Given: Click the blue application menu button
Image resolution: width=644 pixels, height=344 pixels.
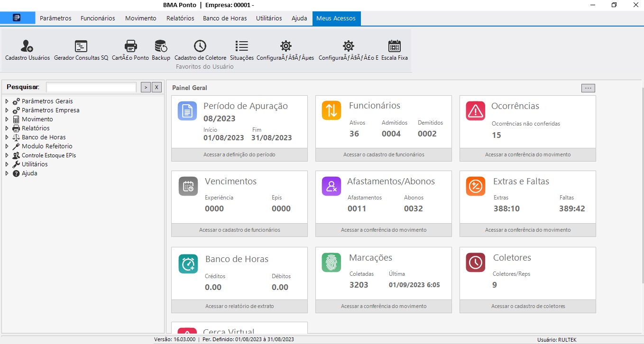Looking at the screenshot, I should [18, 18].
